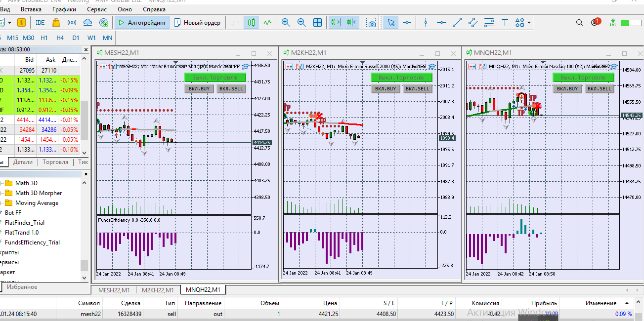Screen dimensions: 644x321
Task: Select the D1 timeframe
Action: pos(76,38)
